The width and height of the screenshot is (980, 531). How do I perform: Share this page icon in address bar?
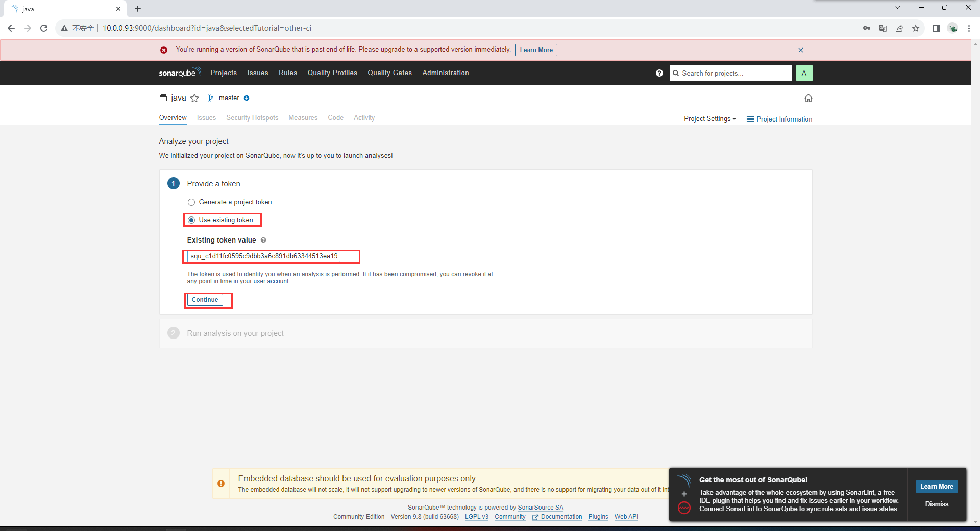(899, 28)
